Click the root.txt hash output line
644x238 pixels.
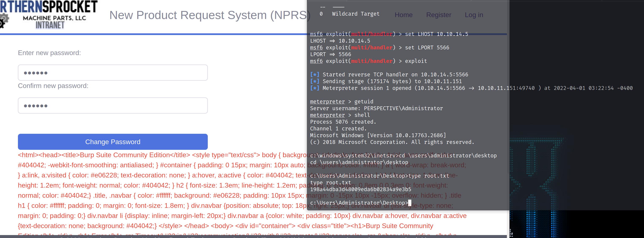point(360,189)
